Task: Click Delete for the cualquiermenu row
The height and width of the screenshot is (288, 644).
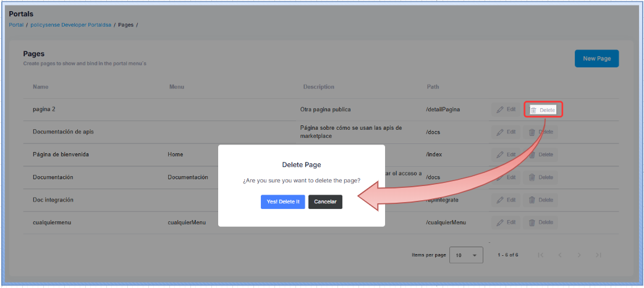Action: tap(541, 222)
